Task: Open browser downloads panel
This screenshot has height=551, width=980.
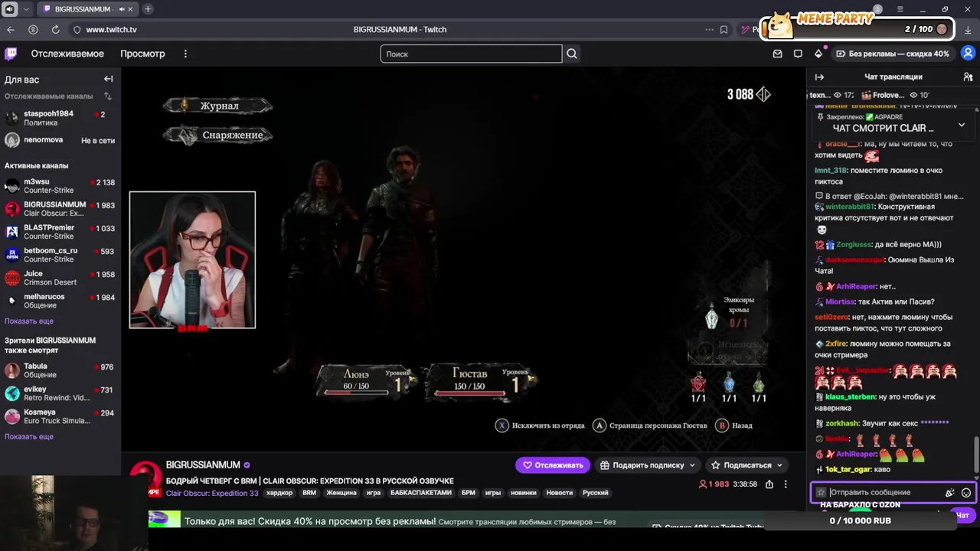Action: [968, 29]
